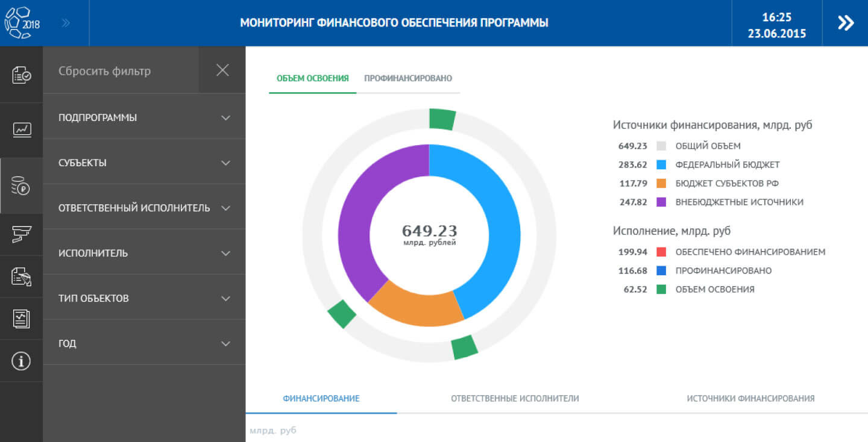Open the line chart monitor sidebar icon

click(22, 129)
